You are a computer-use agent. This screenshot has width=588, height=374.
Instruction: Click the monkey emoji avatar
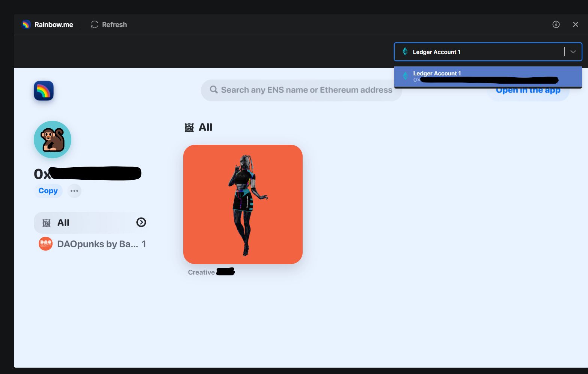(x=53, y=140)
